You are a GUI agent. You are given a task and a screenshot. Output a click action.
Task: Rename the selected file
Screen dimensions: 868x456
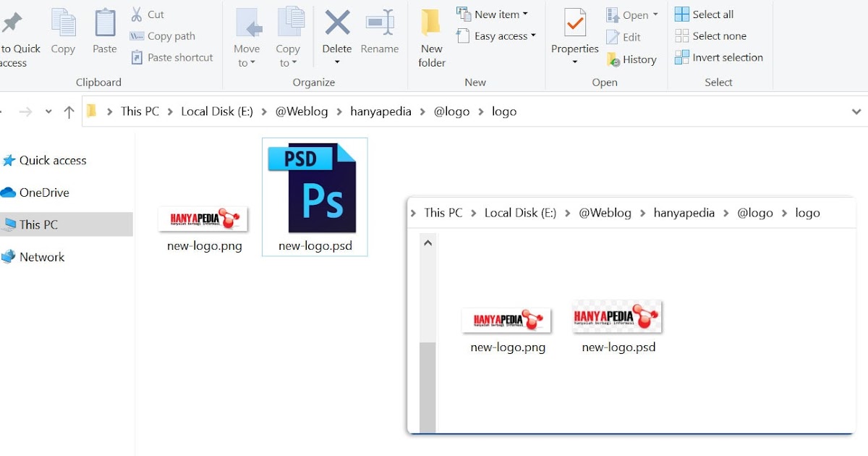click(x=380, y=33)
